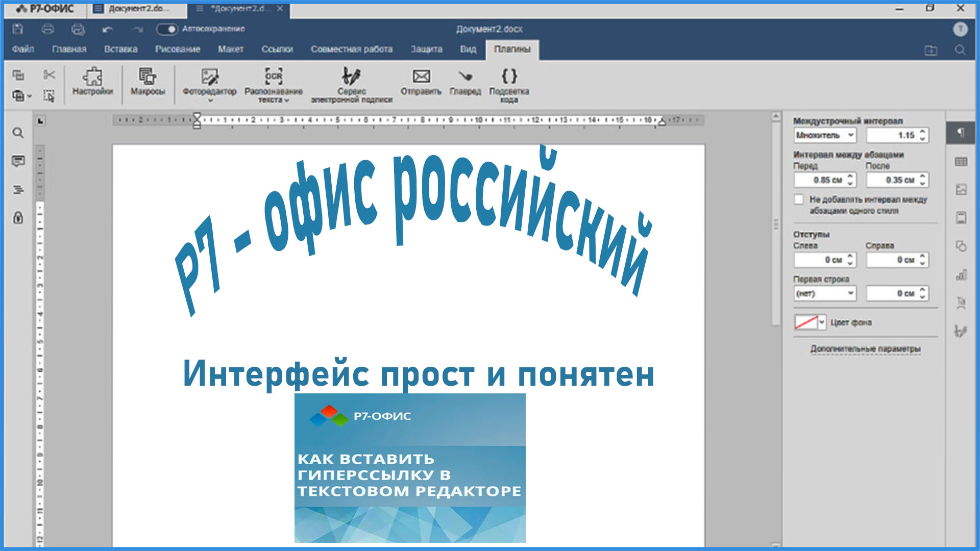The height and width of the screenshot is (551, 980).
Task: Open the Цвет фона color swatch
Action: (810, 322)
